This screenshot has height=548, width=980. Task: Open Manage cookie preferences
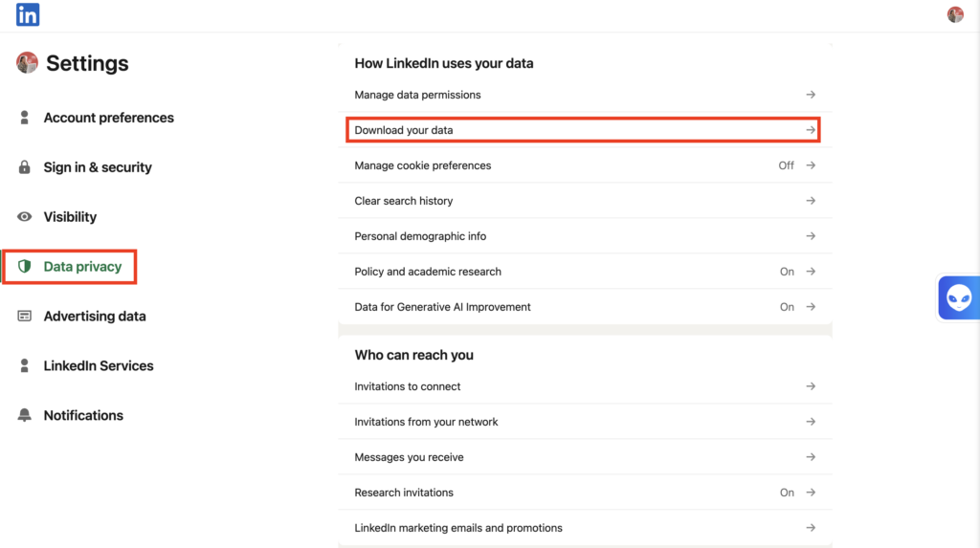[x=585, y=165]
